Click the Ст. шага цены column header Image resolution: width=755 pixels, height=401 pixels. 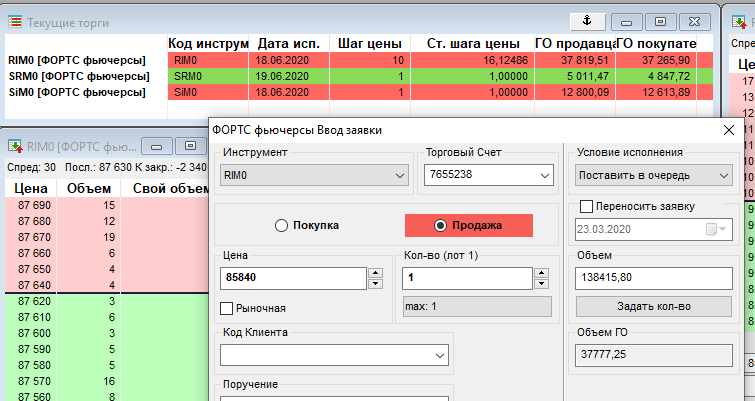tap(473, 44)
